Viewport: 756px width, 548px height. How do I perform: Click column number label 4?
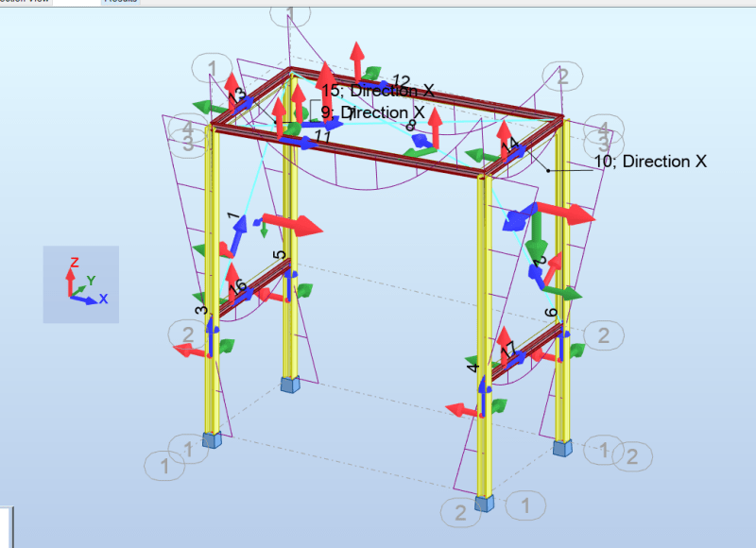coord(473,368)
